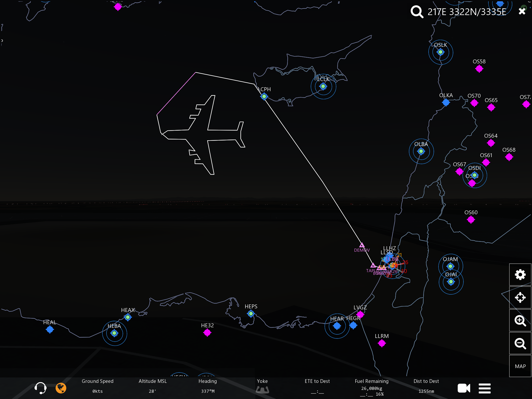Image resolution: width=532 pixels, height=399 pixels.
Task: Tap the DEMOV waypoint triangle
Action: pos(362,245)
